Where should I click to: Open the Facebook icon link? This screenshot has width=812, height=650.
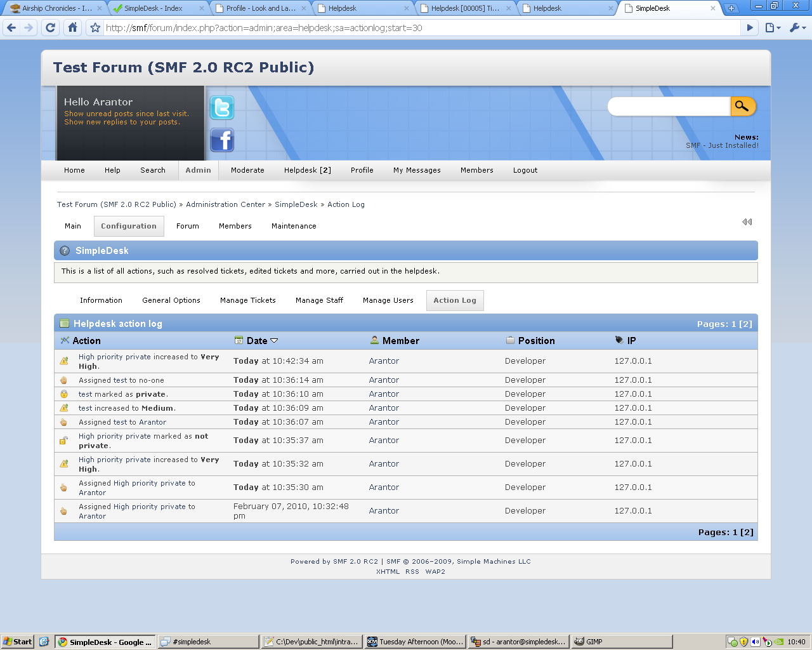click(x=222, y=140)
